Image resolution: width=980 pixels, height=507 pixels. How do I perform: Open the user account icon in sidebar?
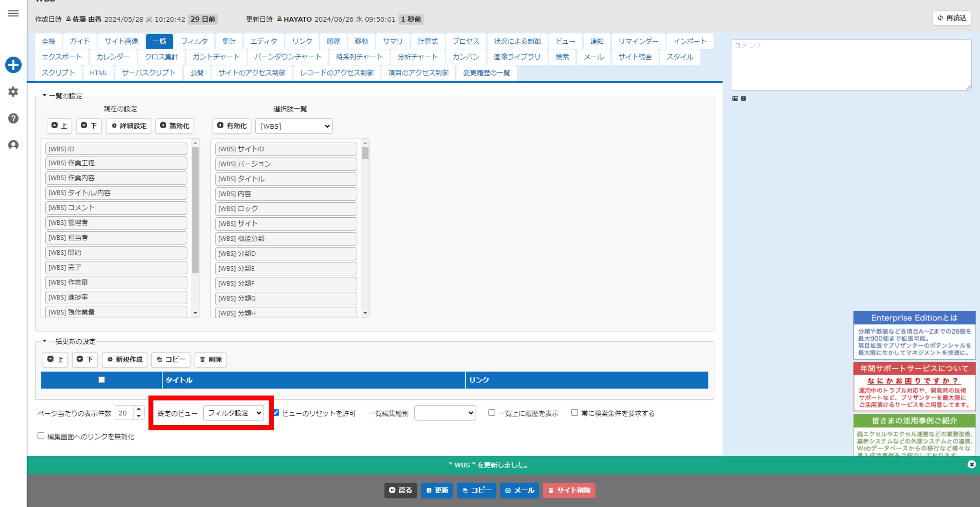pyautogui.click(x=13, y=145)
